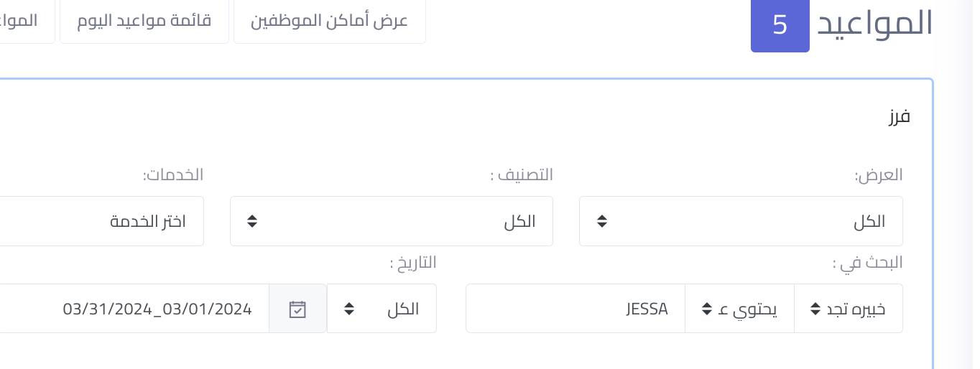The height and width of the screenshot is (369, 980).
Task: Click the calendar icon beside the date range
Action: click(x=297, y=309)
